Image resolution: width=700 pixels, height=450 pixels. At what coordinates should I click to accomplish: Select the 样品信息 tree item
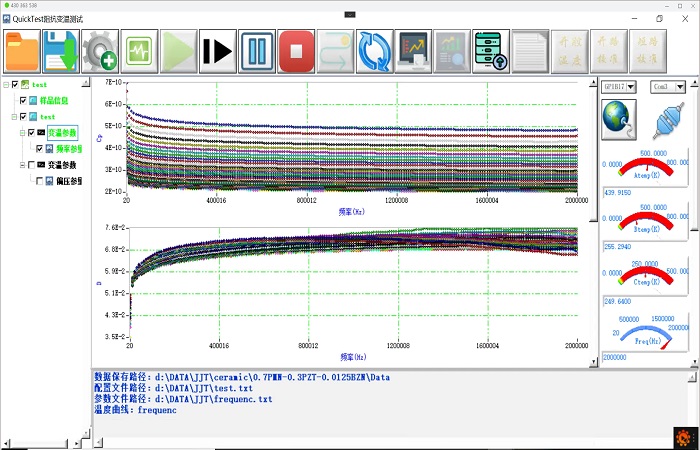[54, 100]
